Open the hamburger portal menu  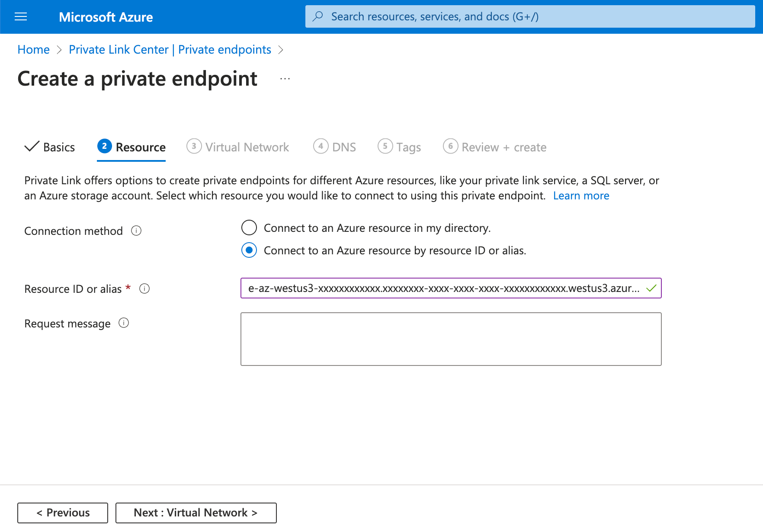pos(21,17)
